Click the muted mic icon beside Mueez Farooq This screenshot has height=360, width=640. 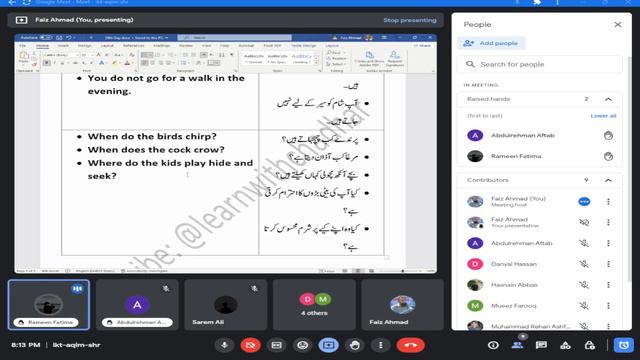tap(584, 306)
